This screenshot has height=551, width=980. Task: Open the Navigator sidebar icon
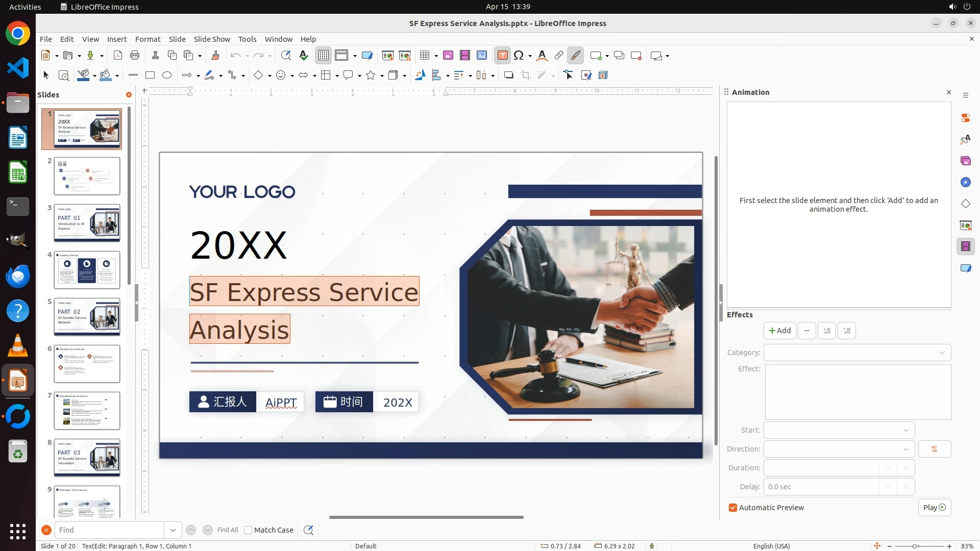click(x=965, y=183)
